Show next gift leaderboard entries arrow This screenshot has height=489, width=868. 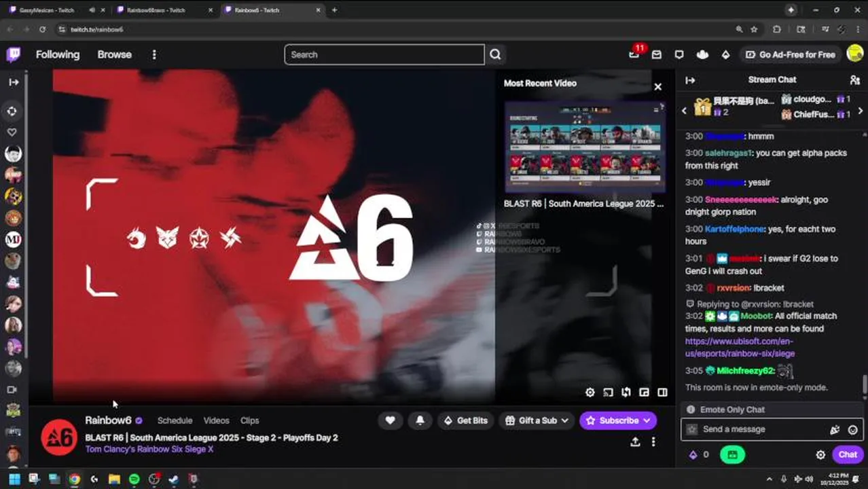[860, 110]
